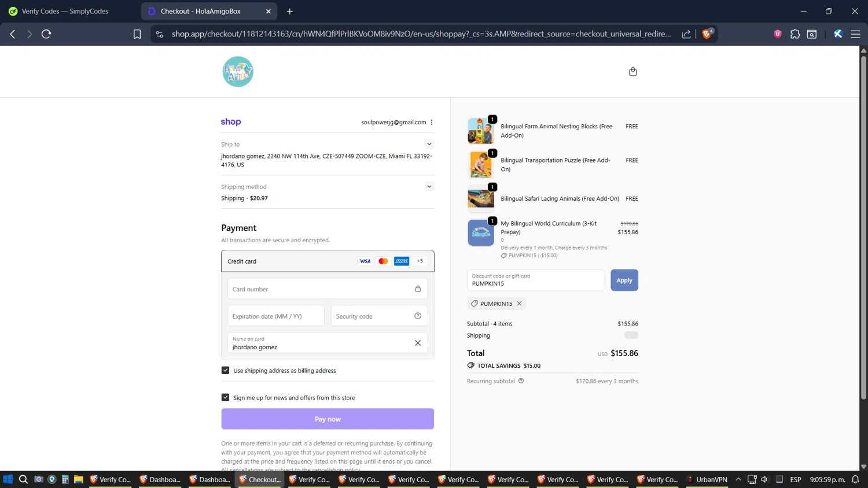Expand the Shipping method section
Image resolution: width=868 pixels, height=488 pixels.
point(429,186)
